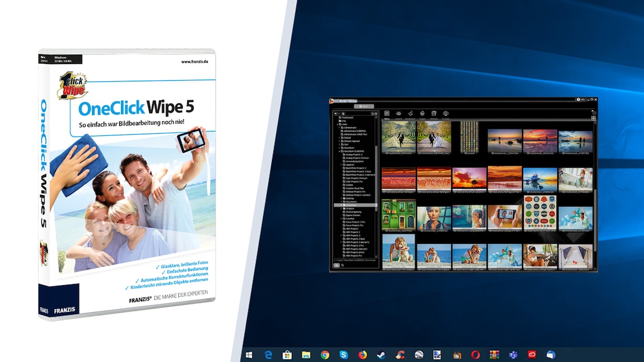Open the vintage-toned wedding couple thumbnail
This screenshot has width=644, height=362.
(399, 137)
